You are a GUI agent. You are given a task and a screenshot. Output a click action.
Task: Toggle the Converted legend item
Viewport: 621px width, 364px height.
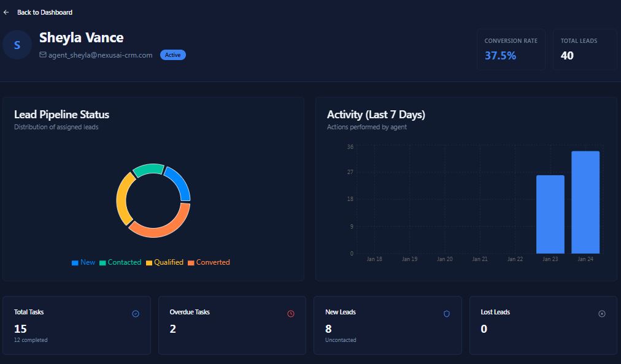209,262
